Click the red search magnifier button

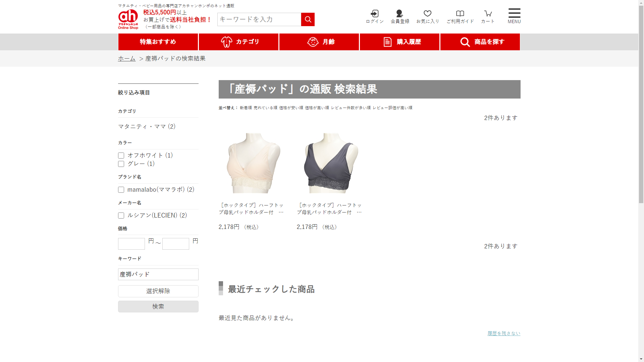click(308, 19)
